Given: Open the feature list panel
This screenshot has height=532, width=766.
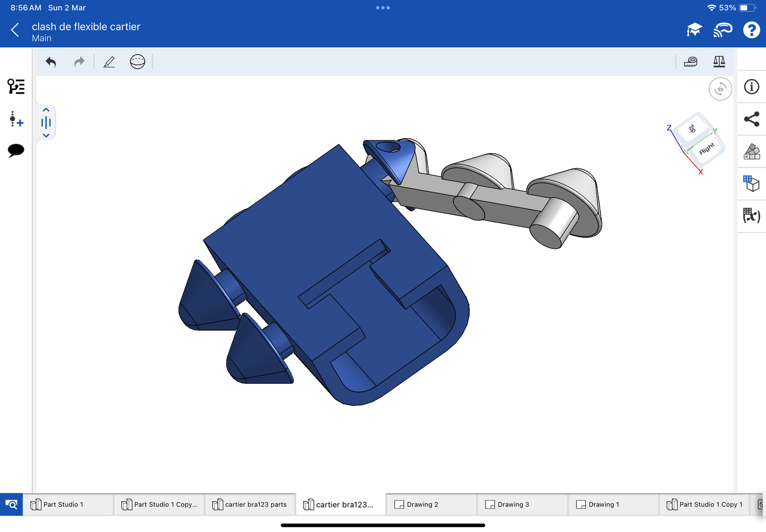Looking at the screenshot, I should click(16, 86).
